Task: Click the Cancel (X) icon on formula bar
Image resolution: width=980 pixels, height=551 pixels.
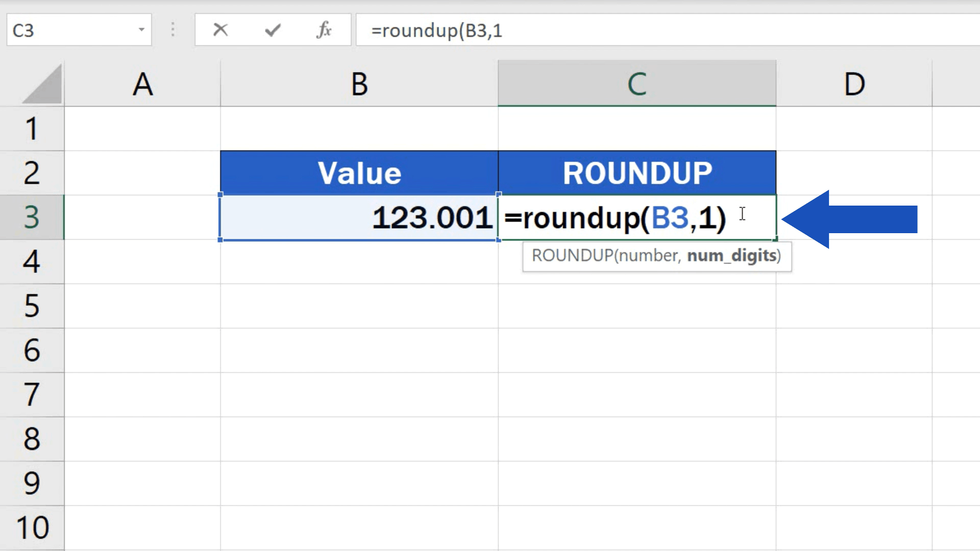Action: [x=220, y=30]
